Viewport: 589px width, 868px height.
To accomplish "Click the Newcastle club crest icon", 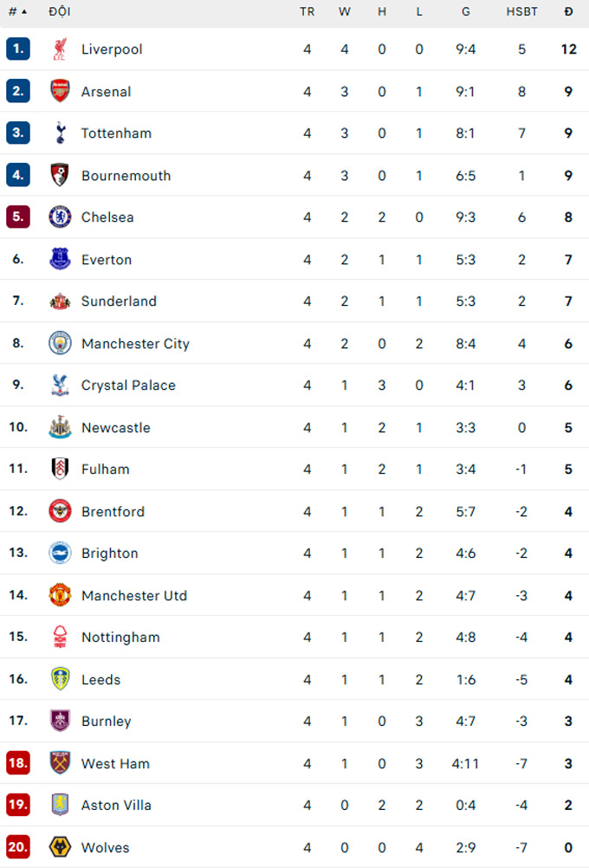I will 60,427.
